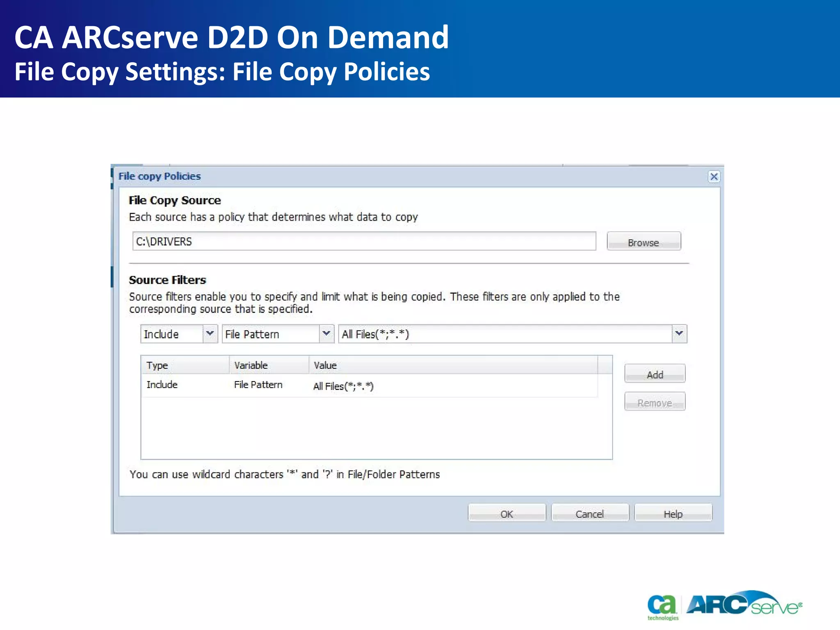Screen dimensions: 840x630
Task: Select the Type column header
Action: (x=185, y=365)
